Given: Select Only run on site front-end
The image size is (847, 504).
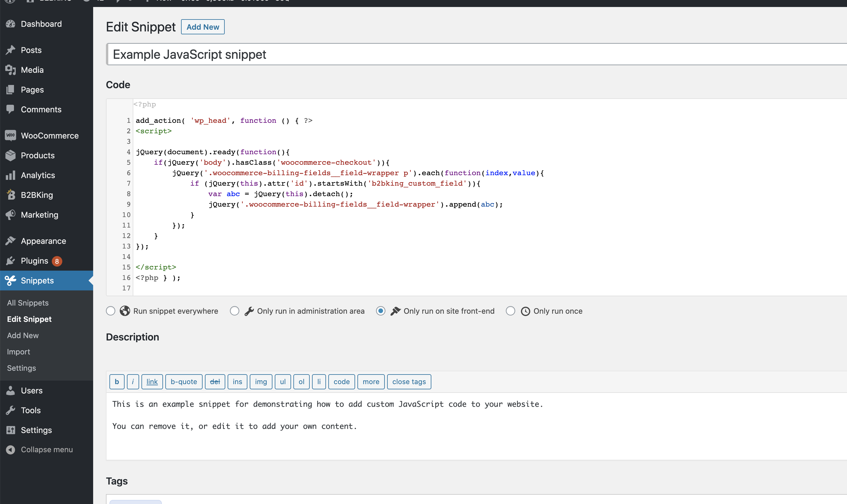Looking at the screenshot, I should (x=381, y=311).
